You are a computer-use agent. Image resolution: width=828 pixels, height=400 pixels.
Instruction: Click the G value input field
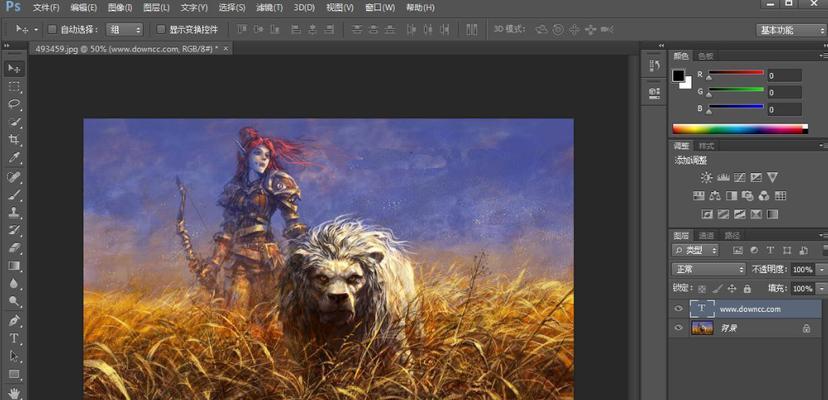[x=784, y=92]
